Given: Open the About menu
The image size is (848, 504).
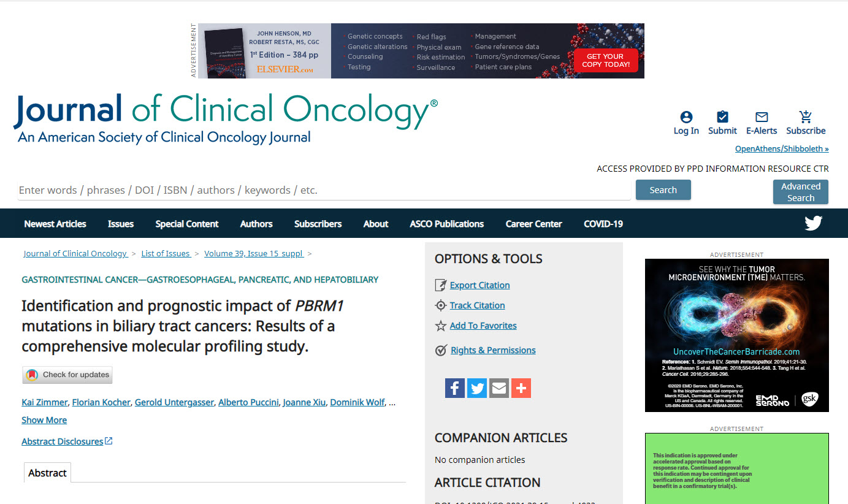Looking at the screenshot, I should point(376,224).
